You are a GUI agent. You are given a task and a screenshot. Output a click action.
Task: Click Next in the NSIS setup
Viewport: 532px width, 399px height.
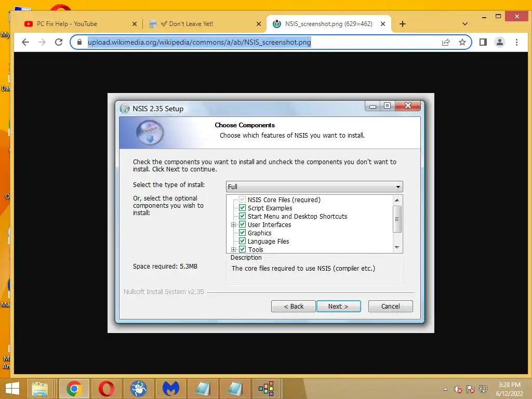(338, 307)
